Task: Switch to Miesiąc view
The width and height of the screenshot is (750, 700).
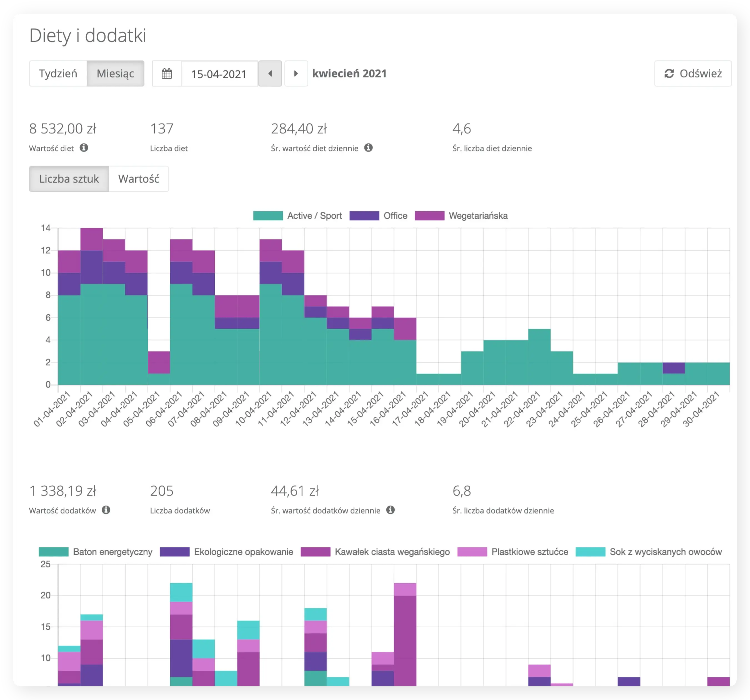Action: [116, 74]
